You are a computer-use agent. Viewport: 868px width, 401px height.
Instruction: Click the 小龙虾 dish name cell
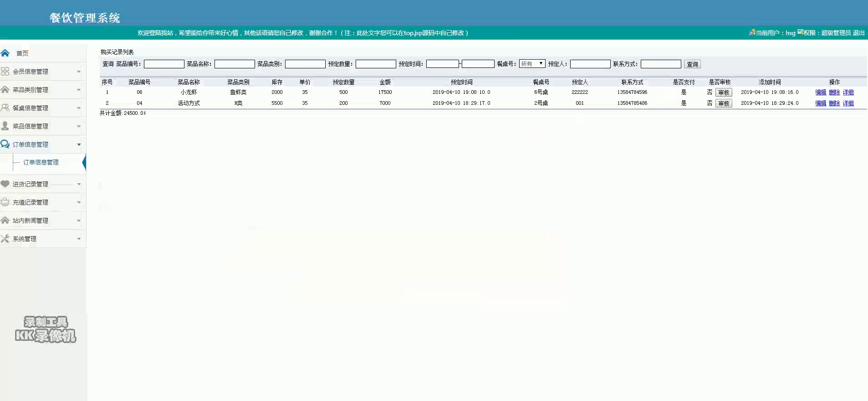(x=189, y=92)
